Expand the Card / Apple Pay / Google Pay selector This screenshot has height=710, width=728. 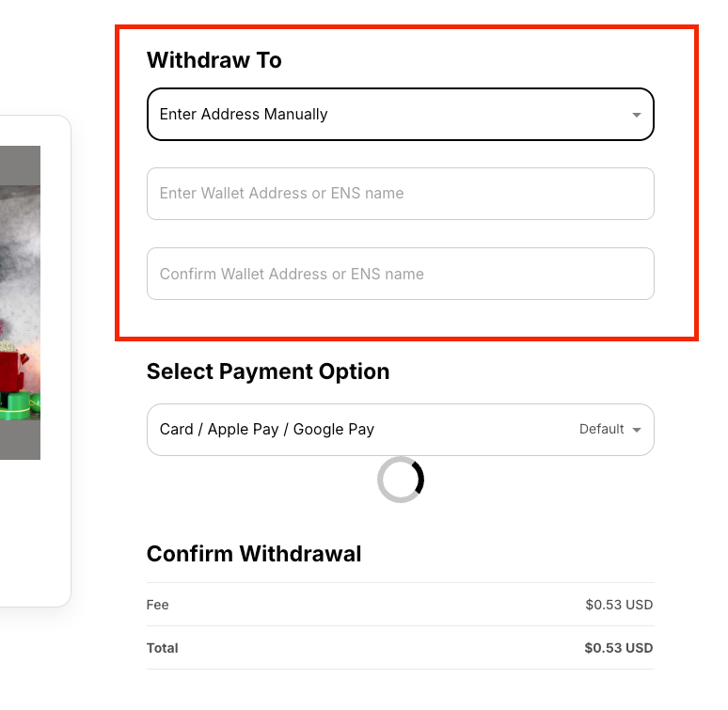pos(400,430)
